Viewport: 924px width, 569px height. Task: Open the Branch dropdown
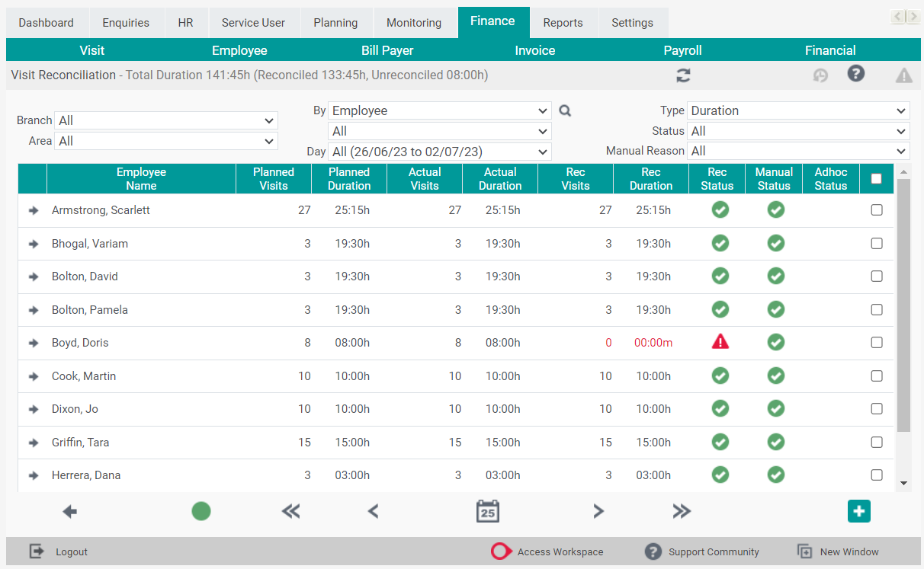(x=165, y=120)
